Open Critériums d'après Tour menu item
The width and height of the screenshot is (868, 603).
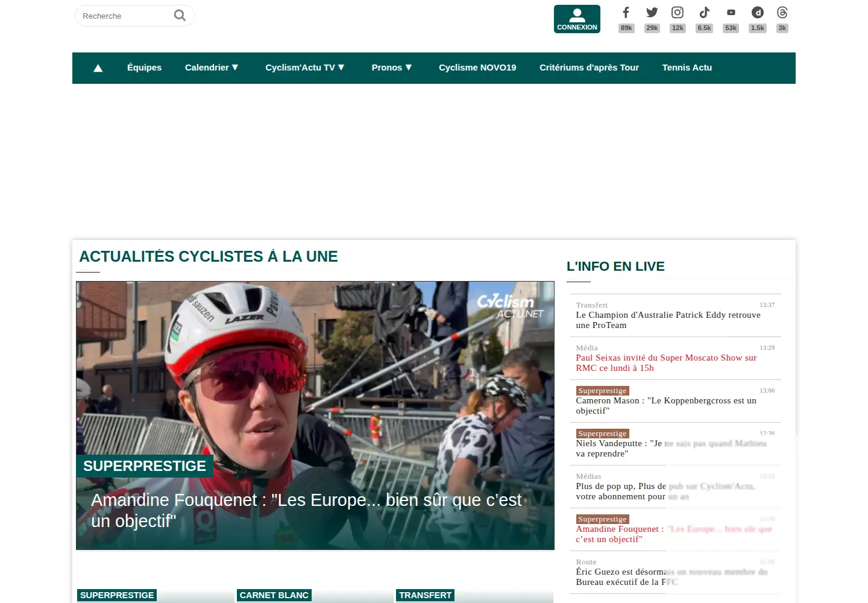point(589,68)
